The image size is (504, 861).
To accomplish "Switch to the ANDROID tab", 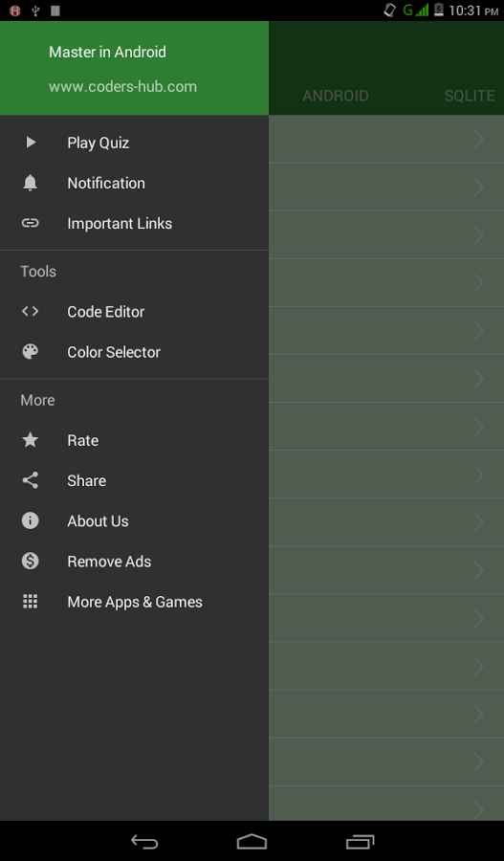I will pos(336,96).
